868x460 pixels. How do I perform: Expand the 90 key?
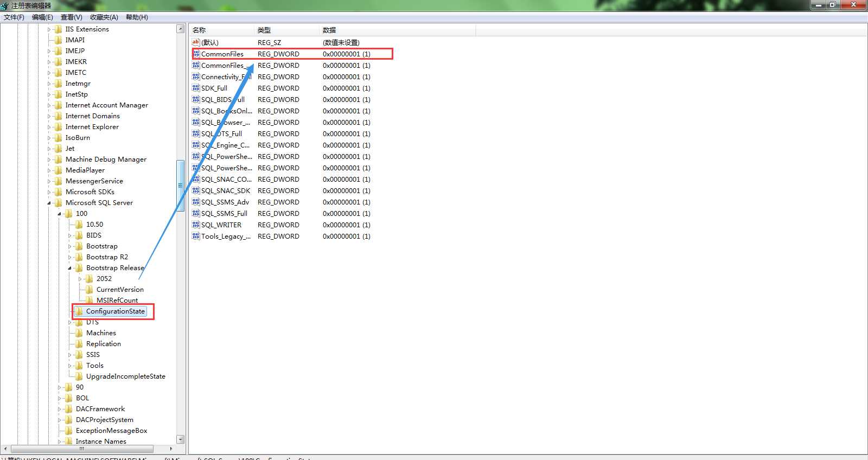pyautogui.click(x=59, y=387)
